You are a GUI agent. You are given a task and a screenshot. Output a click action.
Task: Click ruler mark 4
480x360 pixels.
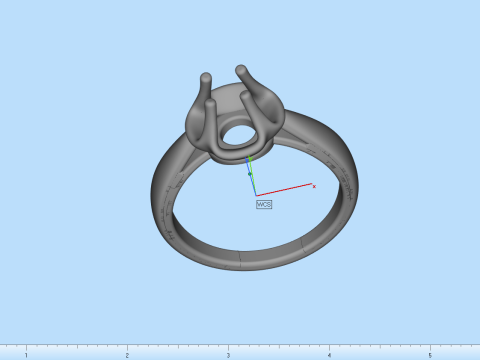[329, 355]
